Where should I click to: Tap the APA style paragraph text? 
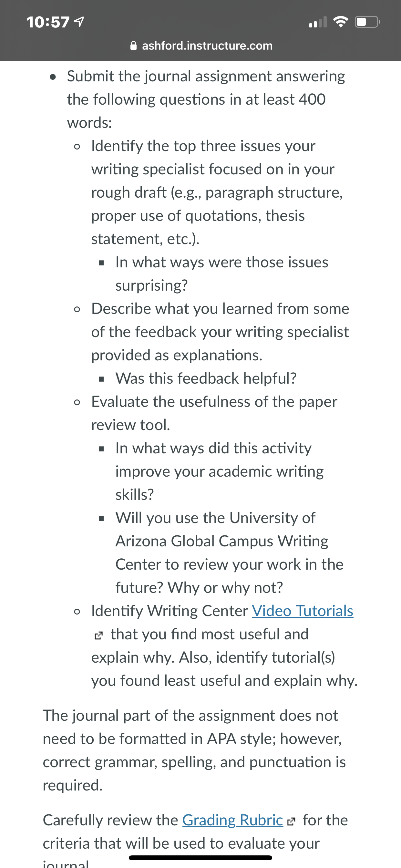tap(194, 750)
